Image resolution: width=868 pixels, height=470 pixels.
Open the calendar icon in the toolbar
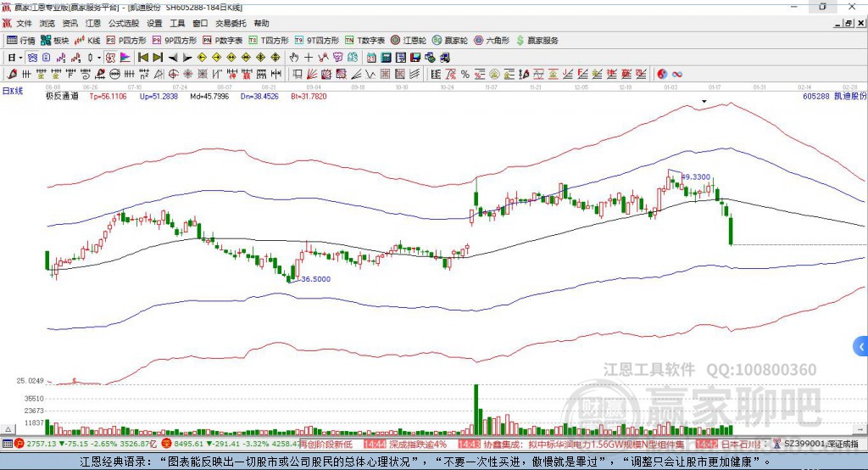[371, 57]
